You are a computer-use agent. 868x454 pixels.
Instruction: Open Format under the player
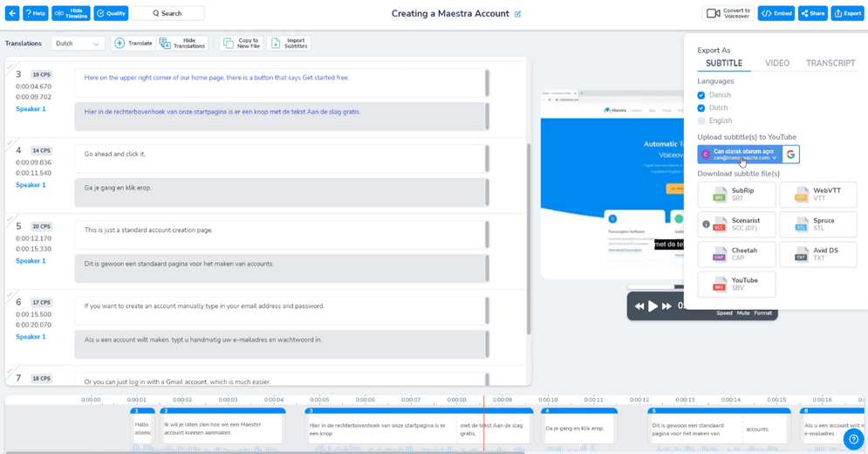click(x=762, y=313)
